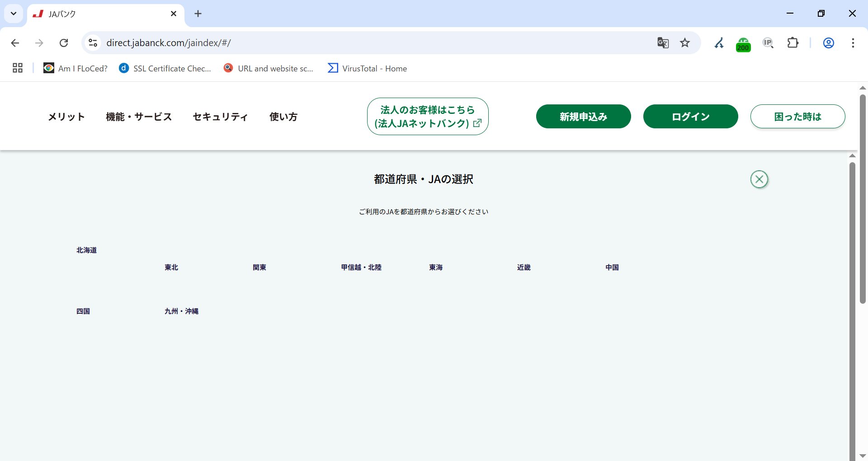
Task: Select the 中国 region
Action: click(x=612, y=268)
